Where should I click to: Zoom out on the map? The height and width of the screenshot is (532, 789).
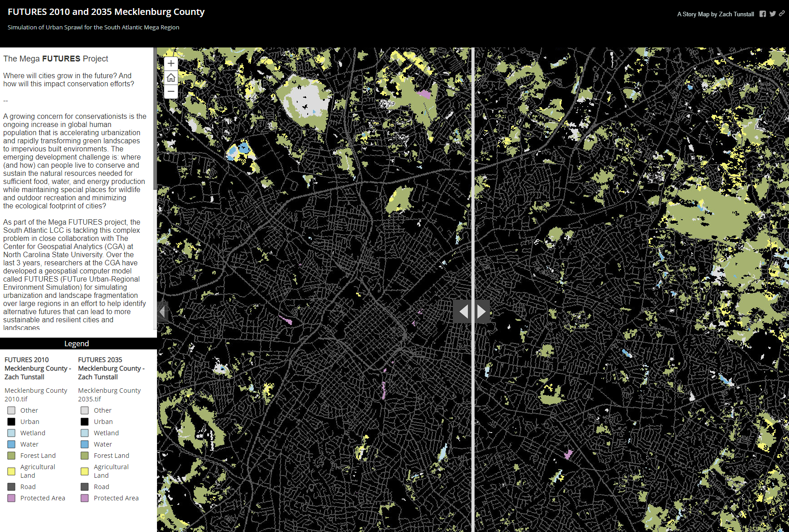(171, 92)
